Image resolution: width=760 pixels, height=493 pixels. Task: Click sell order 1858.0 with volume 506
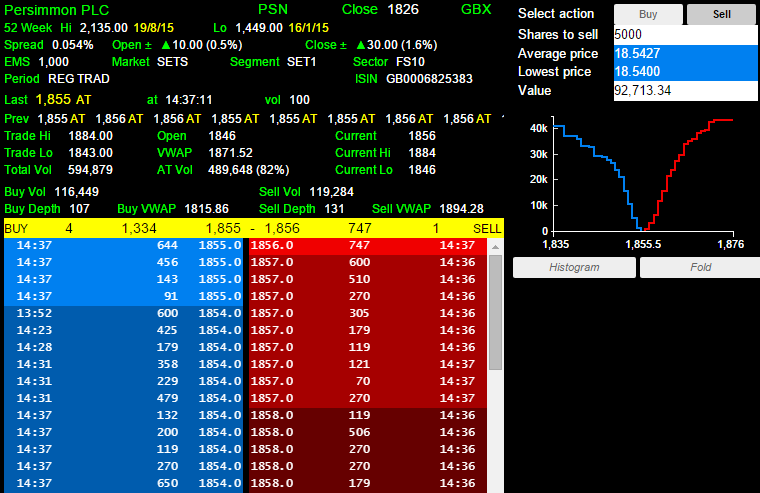(368, 432)
